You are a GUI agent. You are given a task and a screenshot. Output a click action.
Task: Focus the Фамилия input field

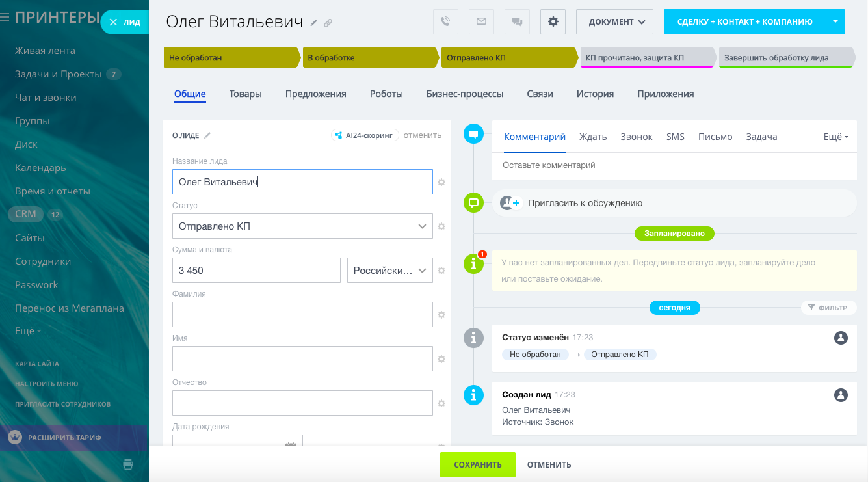[302, 315]
